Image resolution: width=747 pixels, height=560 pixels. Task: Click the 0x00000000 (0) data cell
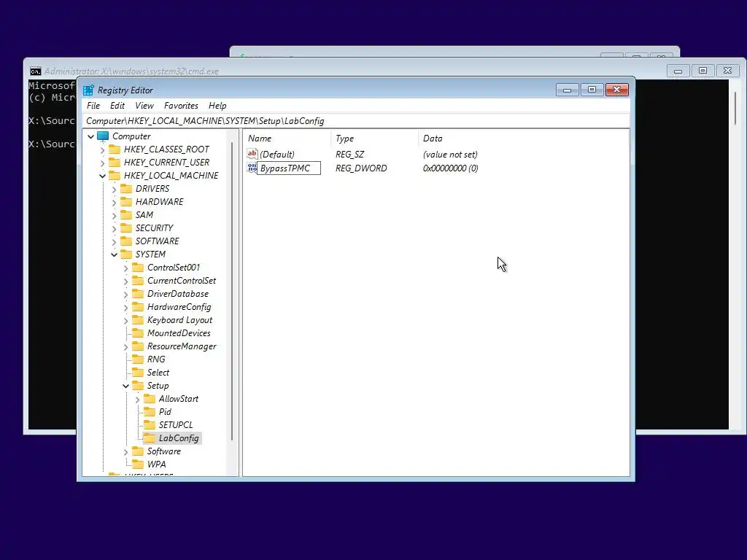pyautogui.click(x=451, y=168)
